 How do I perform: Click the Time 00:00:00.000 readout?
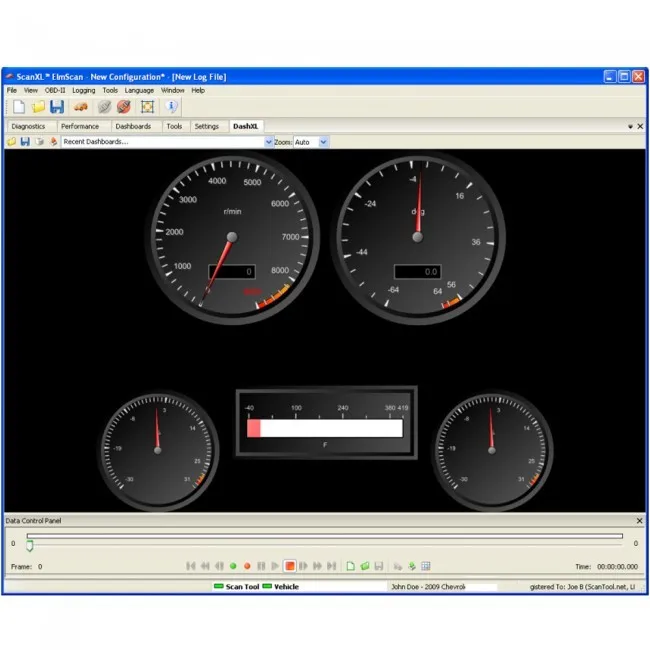606,566
